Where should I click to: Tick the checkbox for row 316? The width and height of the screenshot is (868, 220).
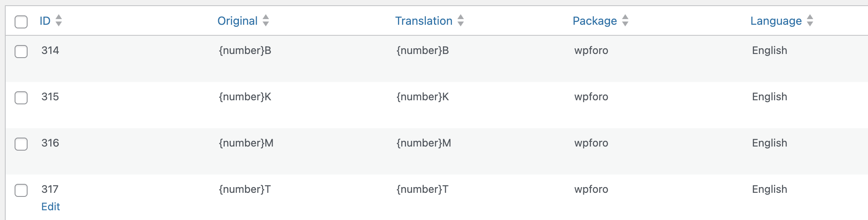click(x=21, y=144)
